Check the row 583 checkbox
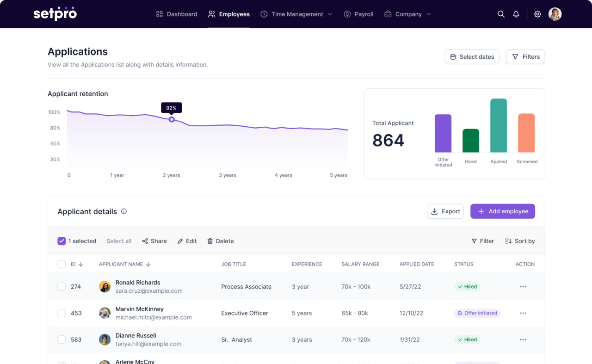 pos(62,339)
